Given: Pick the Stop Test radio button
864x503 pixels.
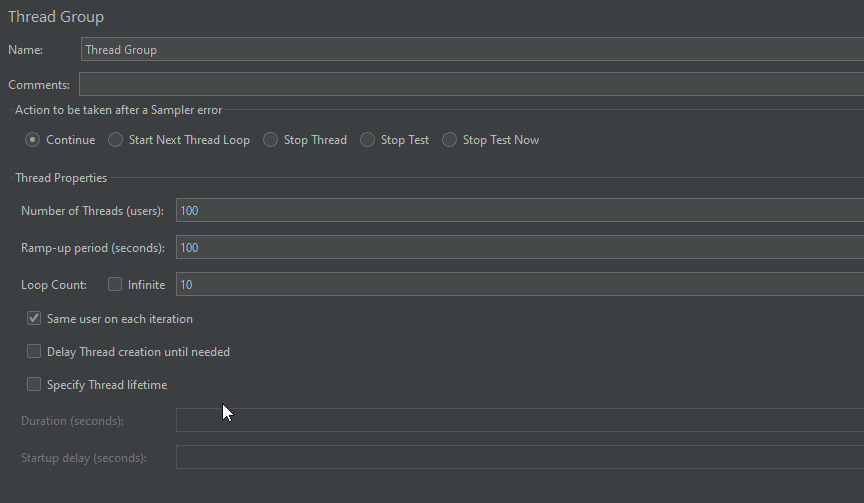Looking at the screenshot, I should coord(367,140).
